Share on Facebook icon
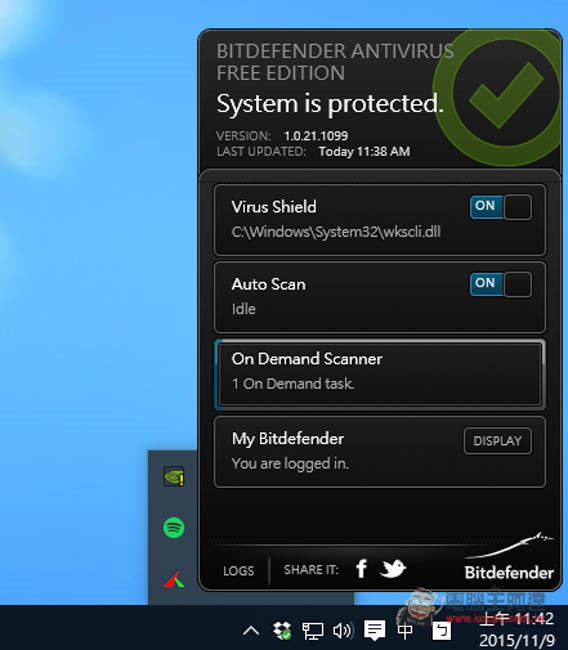 [x=362, y=568]
